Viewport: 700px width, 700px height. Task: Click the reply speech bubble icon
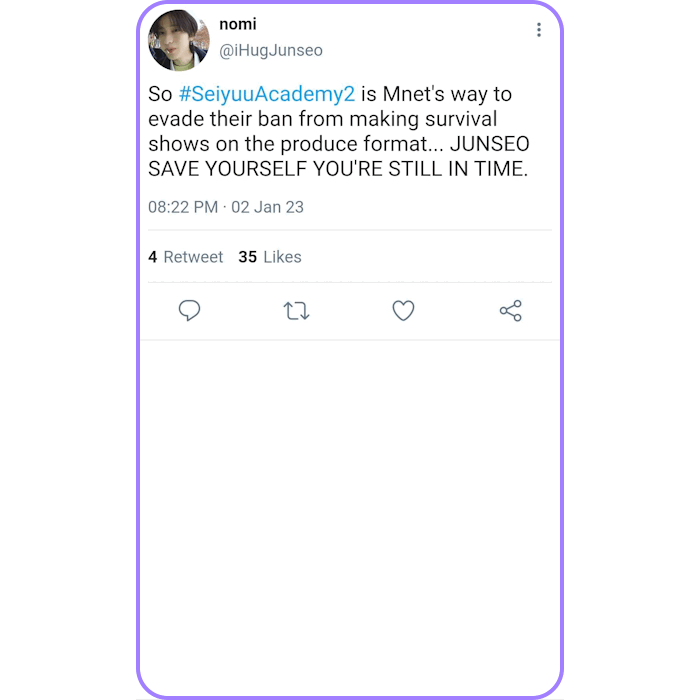pyautogui.click(x=190, y=311)
